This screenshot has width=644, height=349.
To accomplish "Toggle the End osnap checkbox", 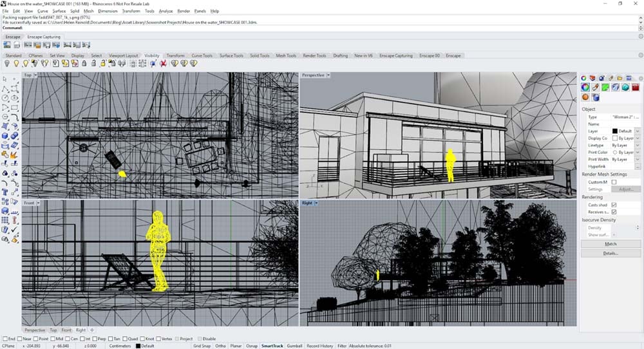I will pyautogui.click(x=5, y=339).
